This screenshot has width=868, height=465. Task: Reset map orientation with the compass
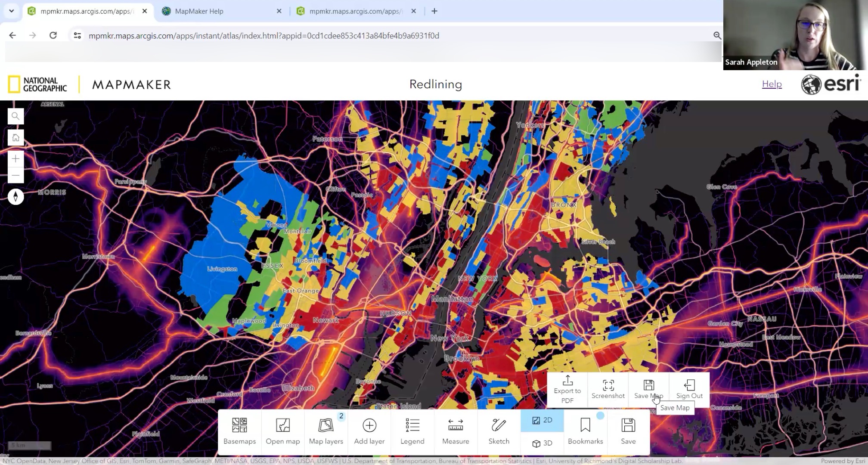point(15,197)
